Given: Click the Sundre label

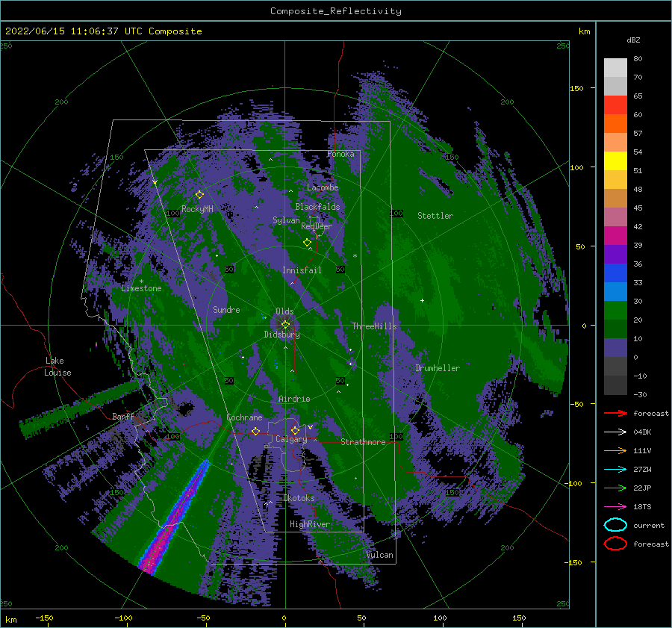Looking at the screenshot, I should [x=226, y=309].
